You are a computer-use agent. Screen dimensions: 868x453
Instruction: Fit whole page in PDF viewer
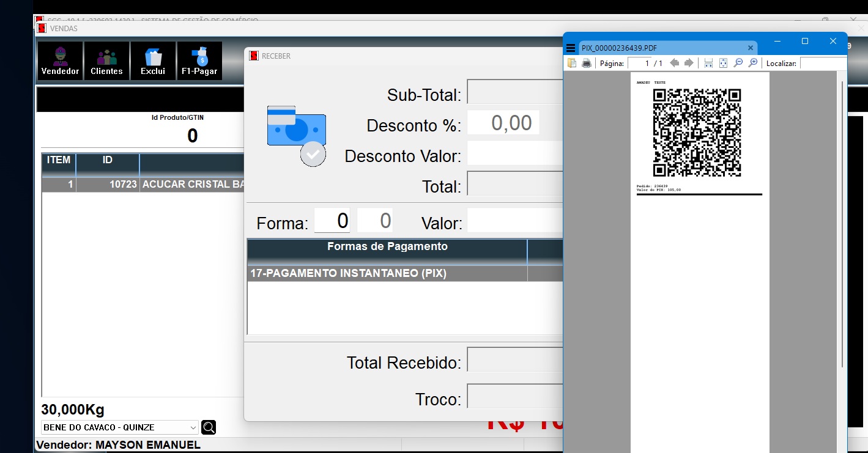723,63
